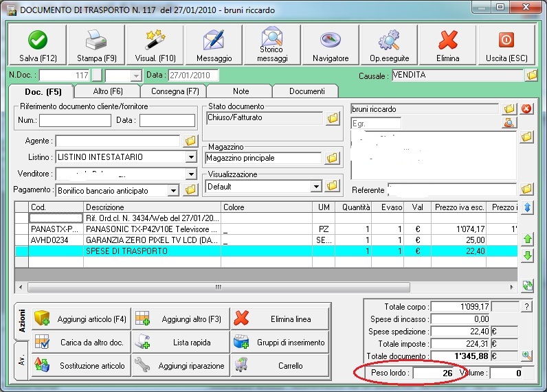Move row up with green arrow
The height and width of the screenshot is (392, 547).
(x=528, y=239)
